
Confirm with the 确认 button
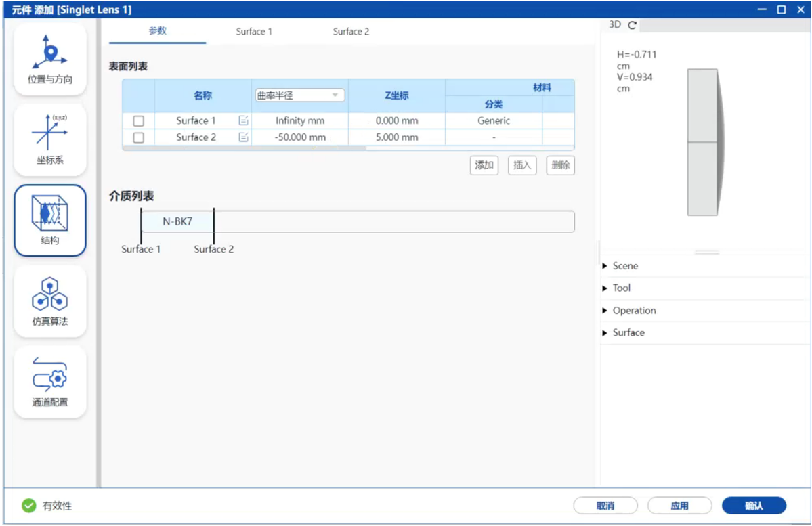pos(754,506)
